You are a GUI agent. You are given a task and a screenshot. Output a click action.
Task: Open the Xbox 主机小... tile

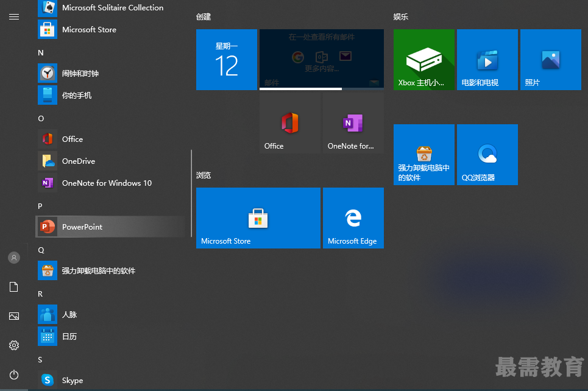(x=424, y=60)
